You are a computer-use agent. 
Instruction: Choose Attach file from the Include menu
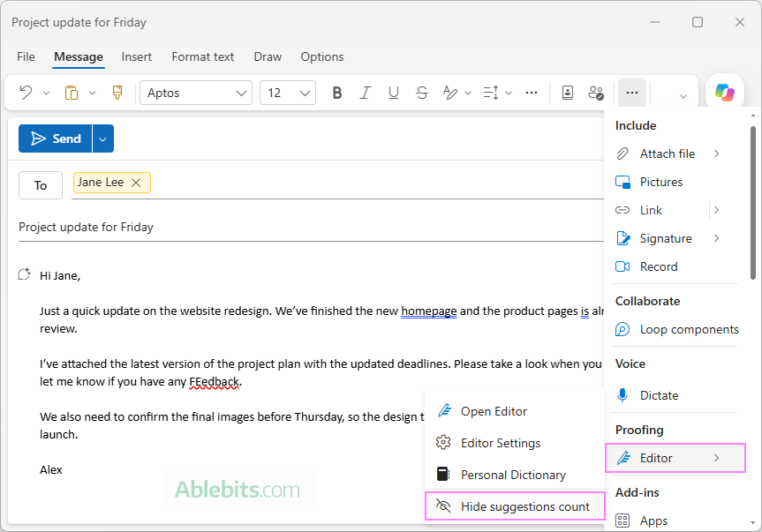pos(667,154)
